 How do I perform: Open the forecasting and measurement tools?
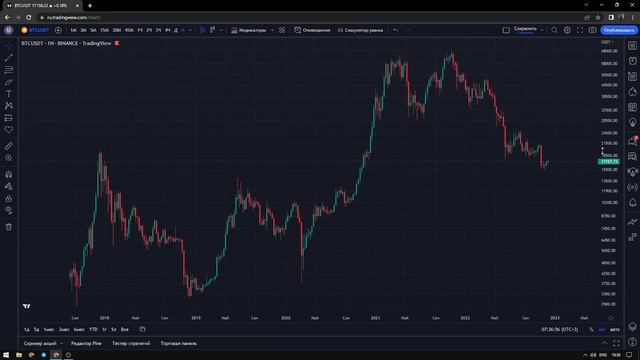(9, 118)
